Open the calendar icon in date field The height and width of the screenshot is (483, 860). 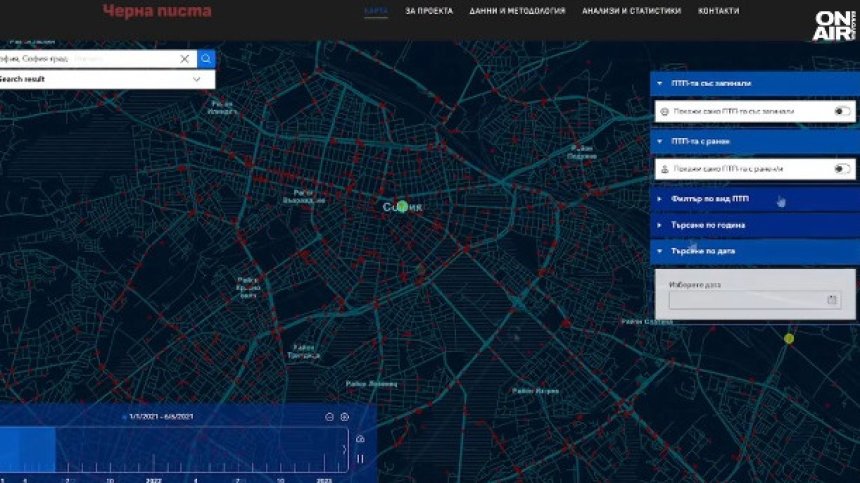point(832,299)
